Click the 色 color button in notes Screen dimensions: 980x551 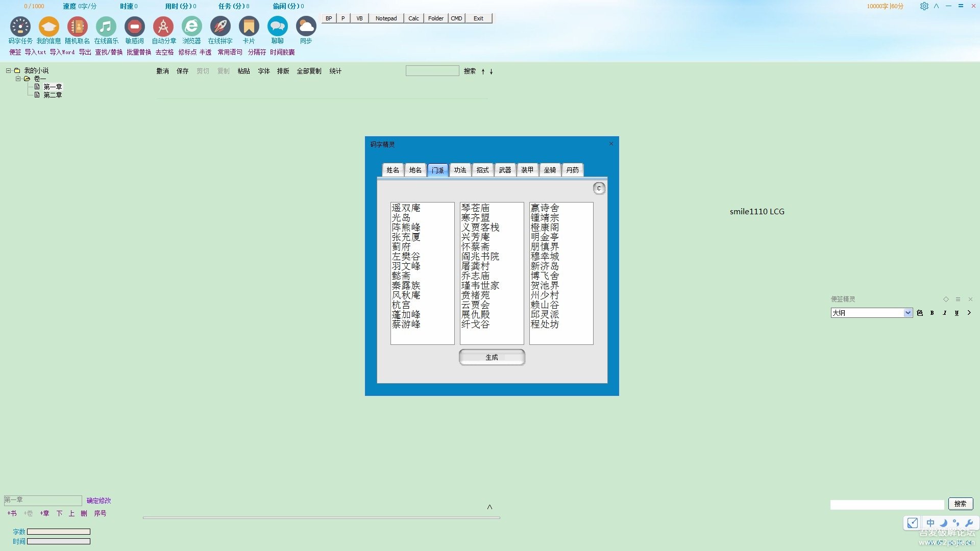click(920, 313)
